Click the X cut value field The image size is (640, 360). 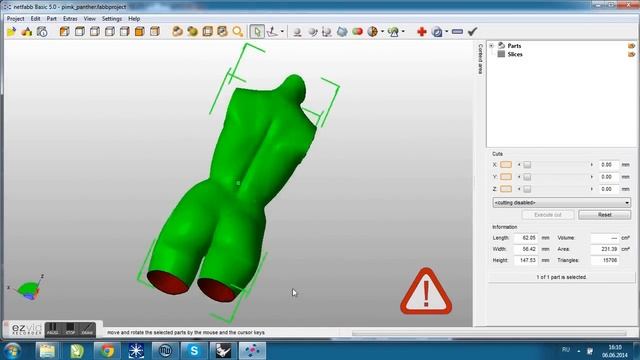[608, 164]
